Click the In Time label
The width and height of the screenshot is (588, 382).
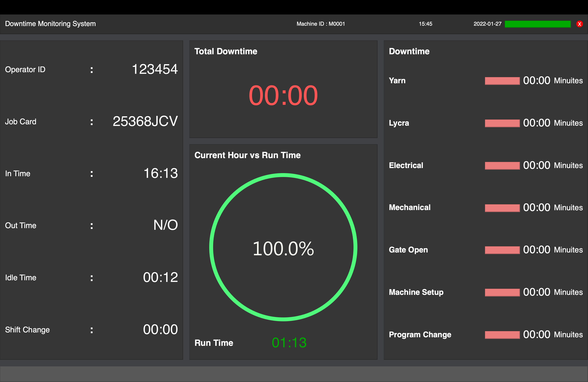18,174
